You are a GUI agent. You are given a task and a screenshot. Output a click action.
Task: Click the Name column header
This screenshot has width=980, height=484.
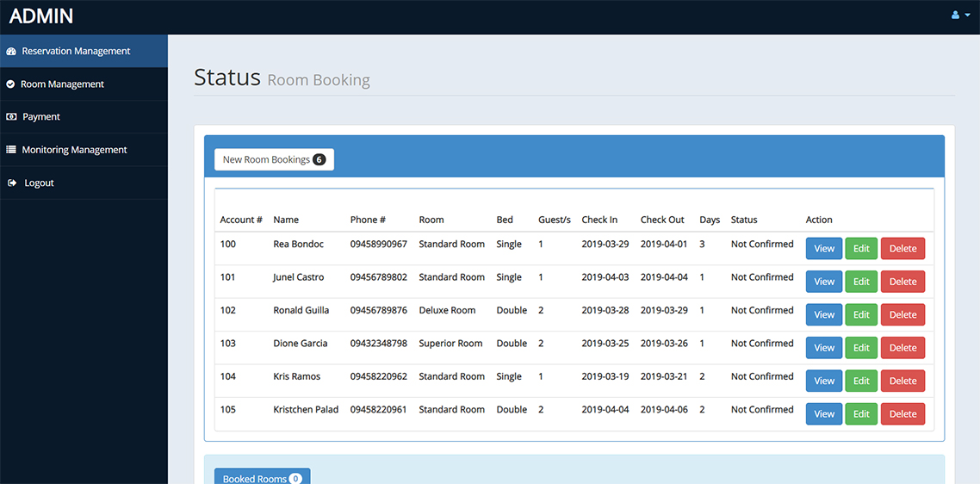coord(286,220)
